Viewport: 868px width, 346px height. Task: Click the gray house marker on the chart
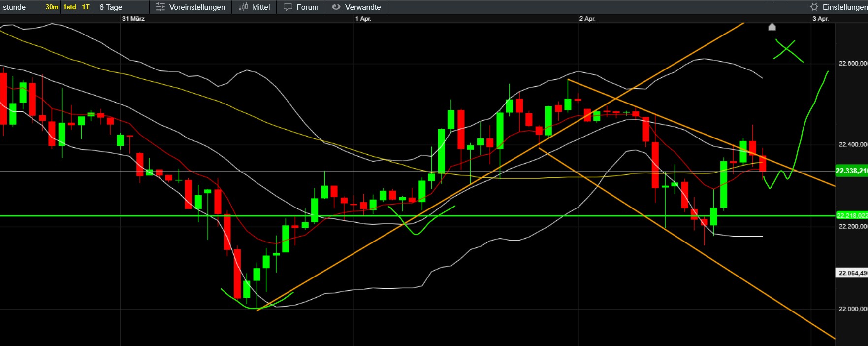[772, 27]
